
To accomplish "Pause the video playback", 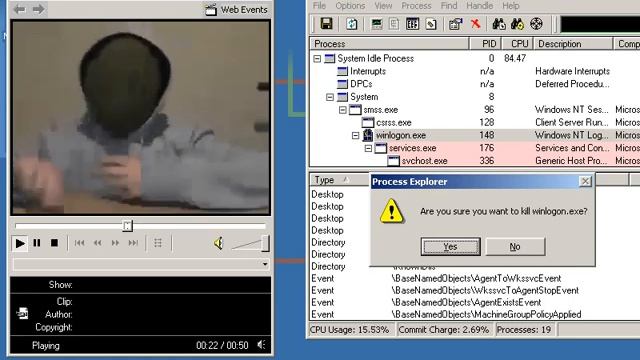I will [37, 243].
